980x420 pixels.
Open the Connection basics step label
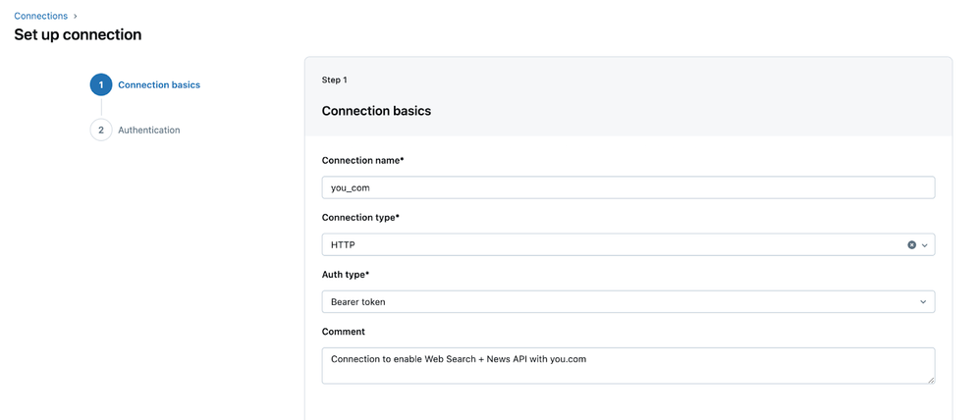tap(159, 84)
